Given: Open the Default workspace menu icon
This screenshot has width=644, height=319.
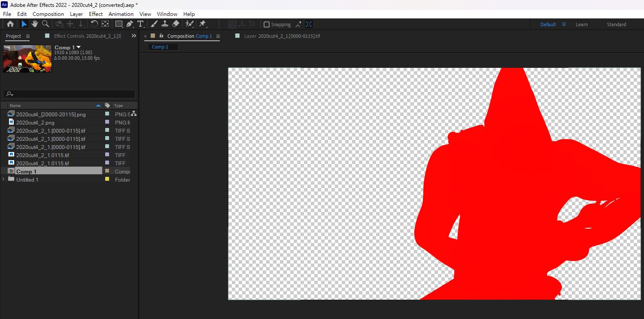Looking at the screenshot, I should pyautogui.click(x=564, y=24).
